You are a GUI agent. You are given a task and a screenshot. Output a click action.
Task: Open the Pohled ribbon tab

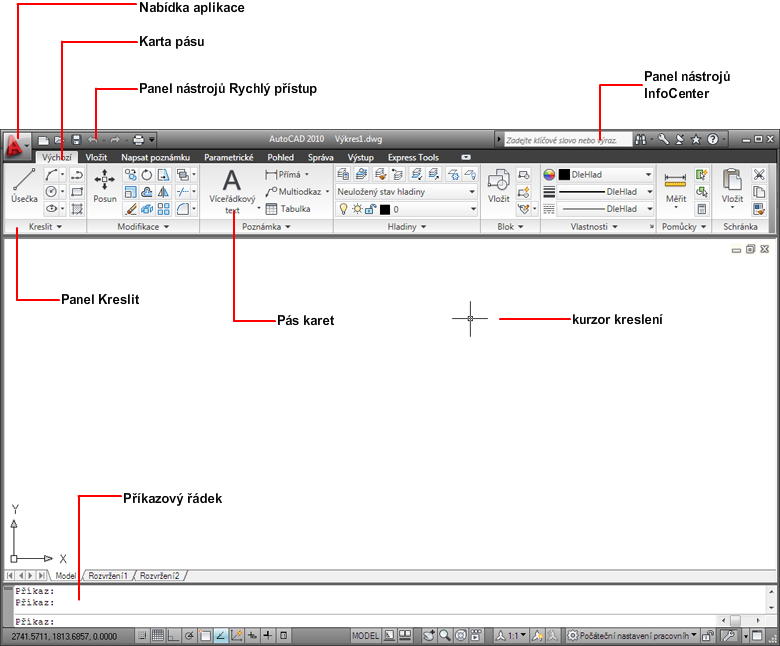[281, 158]
